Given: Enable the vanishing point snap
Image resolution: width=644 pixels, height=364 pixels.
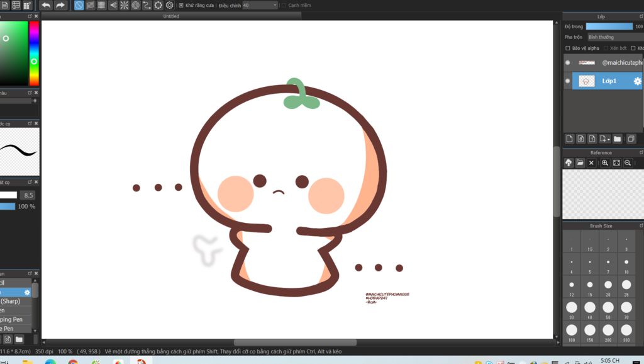Looking at the screenshot, I should (x=113, y=5).
